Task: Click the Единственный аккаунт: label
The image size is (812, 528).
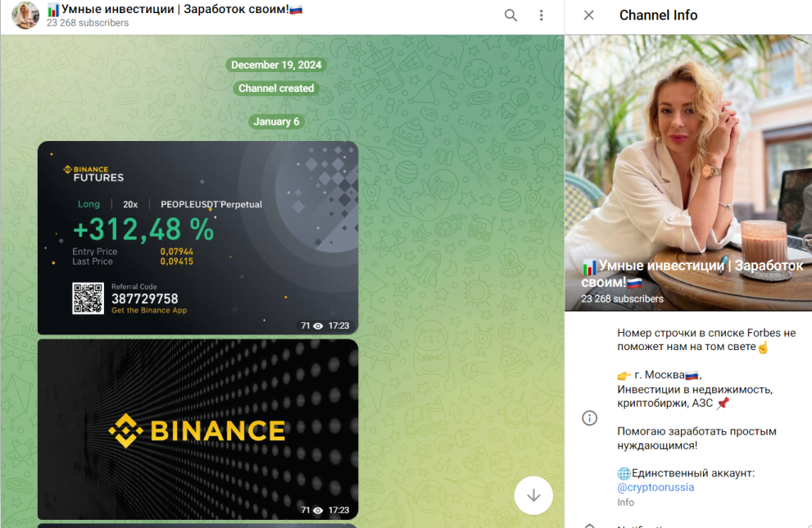Action: [686, 473]
